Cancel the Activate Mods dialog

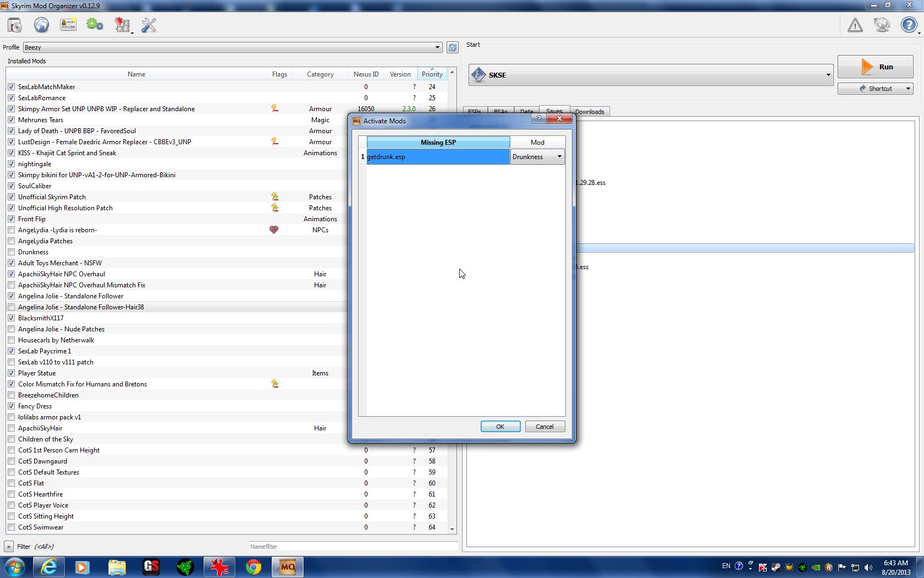(544, 427)
